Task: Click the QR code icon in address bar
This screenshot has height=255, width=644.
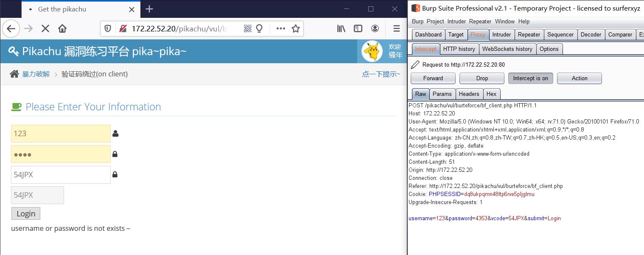Action: pos(248,29)
